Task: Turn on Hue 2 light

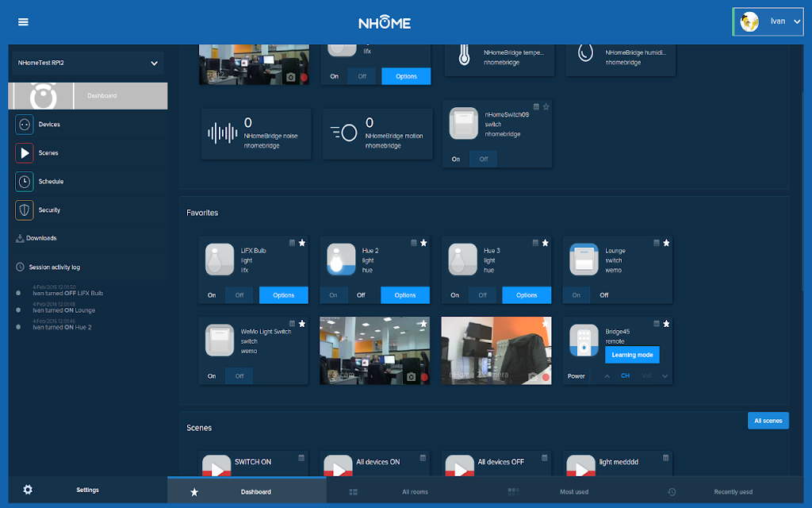Action: point(334,295)
